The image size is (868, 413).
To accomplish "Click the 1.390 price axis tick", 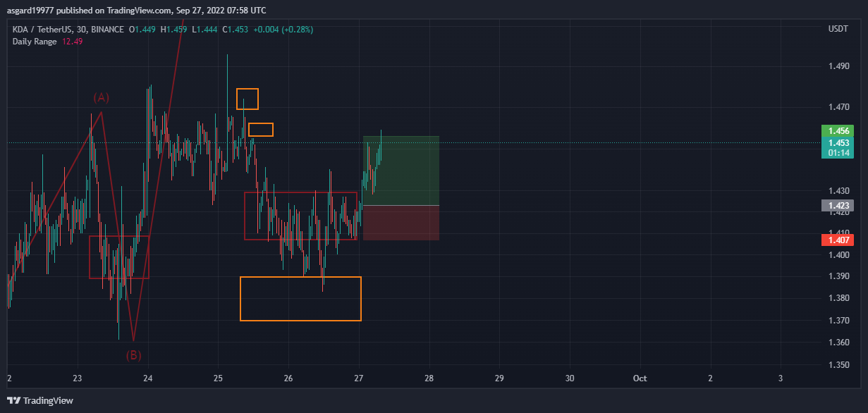I will 838,276.
